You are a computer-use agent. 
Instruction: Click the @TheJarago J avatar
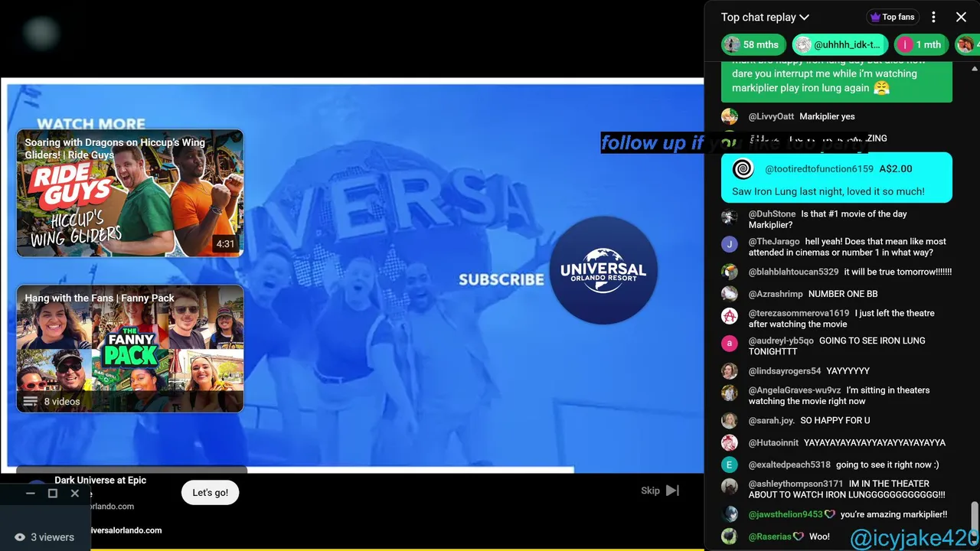coord(730,244)
